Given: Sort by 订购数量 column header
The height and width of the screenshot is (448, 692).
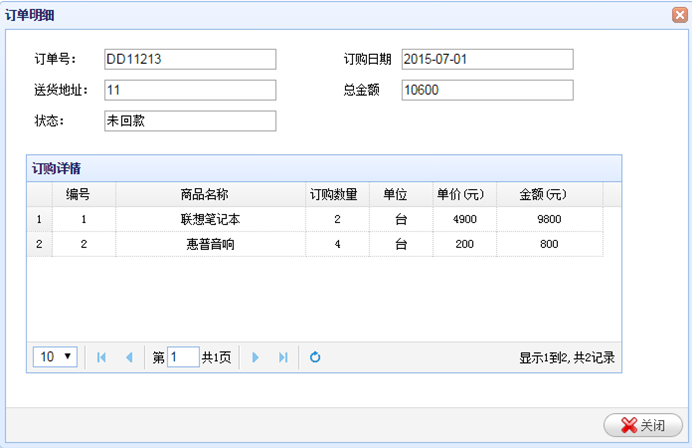Looking at the screenshot, I should coord(338,194).
